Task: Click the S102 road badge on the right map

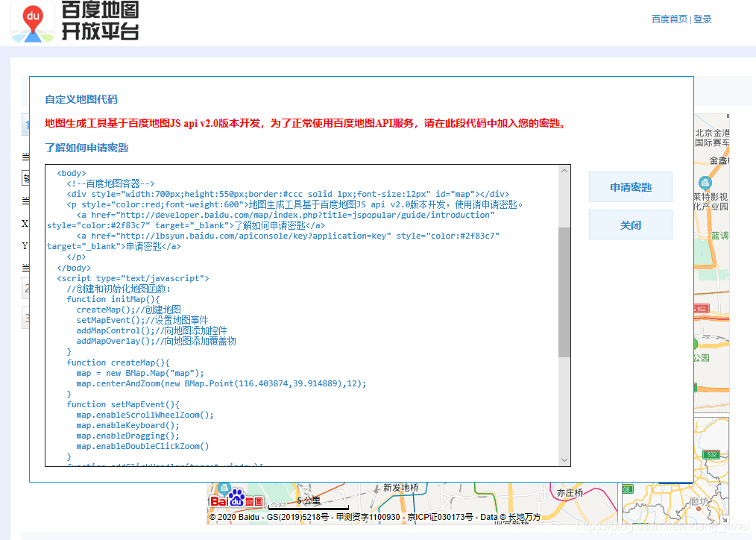Action: [701, 309]
